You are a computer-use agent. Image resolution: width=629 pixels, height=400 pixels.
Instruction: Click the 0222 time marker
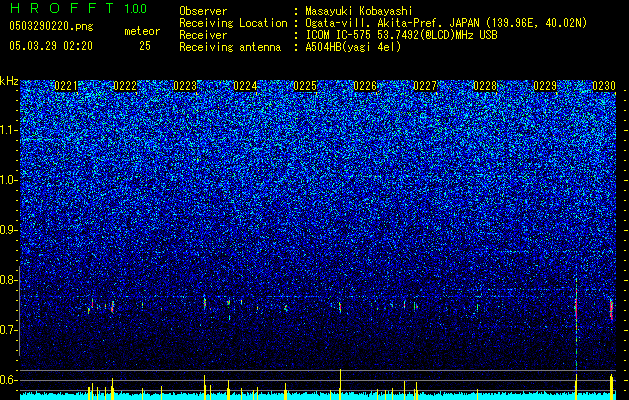[x=125, y=86]
